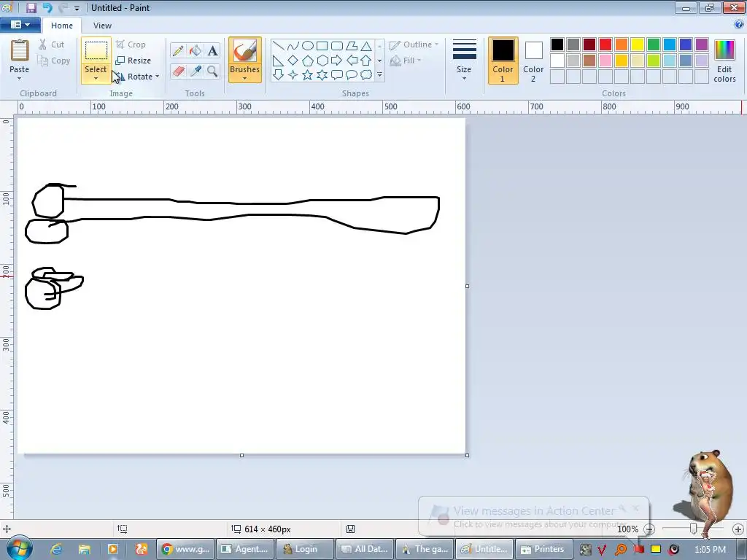
Task: Select the Pencil tool
Action: (x=178, y=50)
